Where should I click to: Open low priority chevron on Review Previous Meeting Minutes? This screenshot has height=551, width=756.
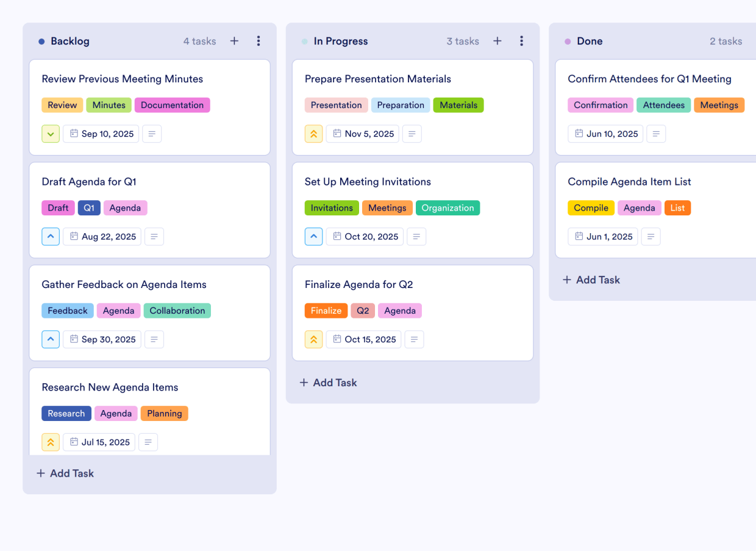point(51,134)
